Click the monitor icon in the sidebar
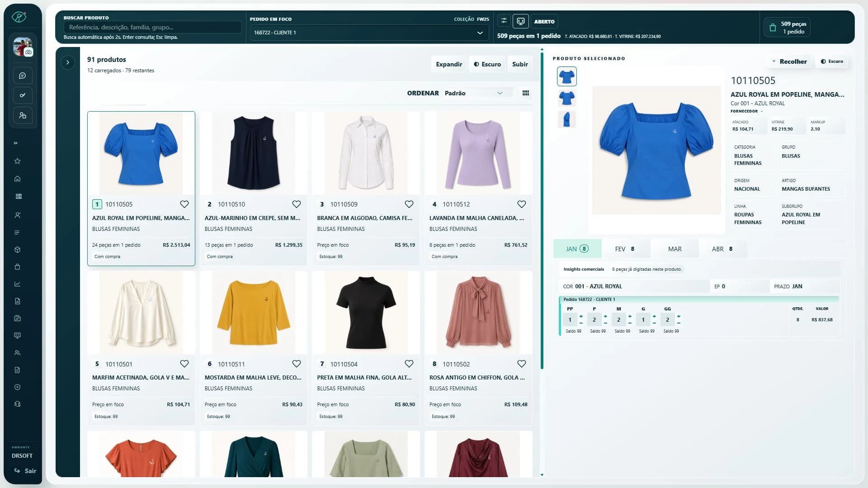The height and width of the screenshot is (488, 868). [x=18, y=336]
